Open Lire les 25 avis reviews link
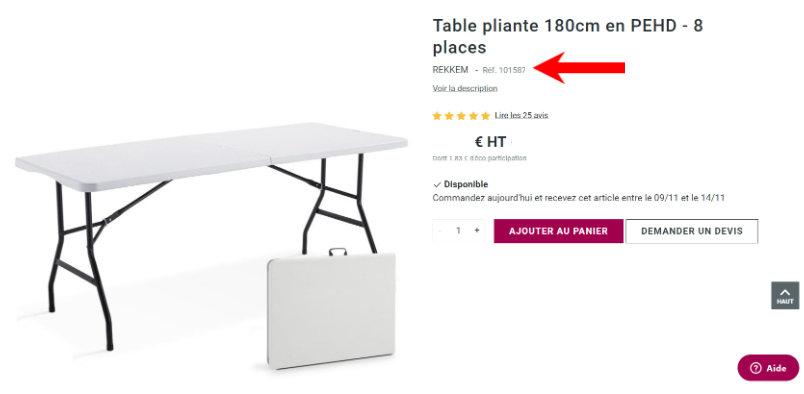This screenshot has height=394, width=804. [x=521, y=115]
